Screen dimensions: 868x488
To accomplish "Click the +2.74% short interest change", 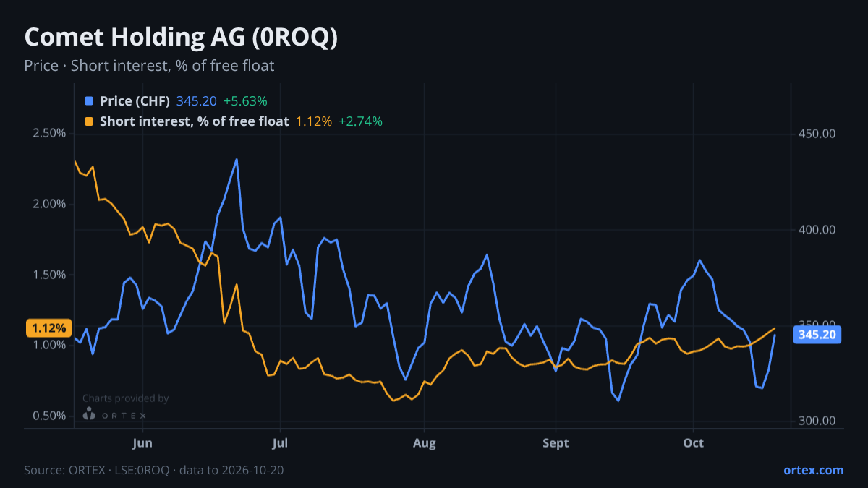I will 360,121.
